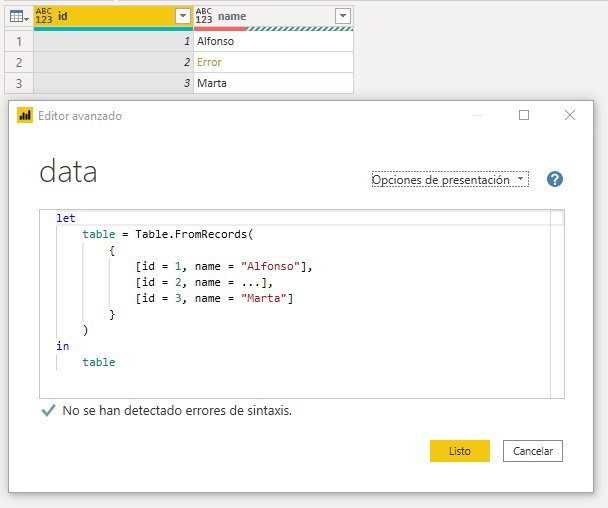Screen dimensions: 608x508
Task: Click the Marta cell in name column
Action: [273, 83]
